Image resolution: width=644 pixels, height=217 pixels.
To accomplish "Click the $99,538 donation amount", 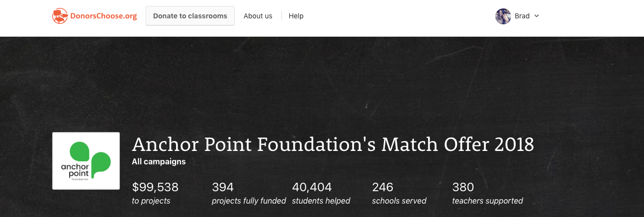I will 155,187.
